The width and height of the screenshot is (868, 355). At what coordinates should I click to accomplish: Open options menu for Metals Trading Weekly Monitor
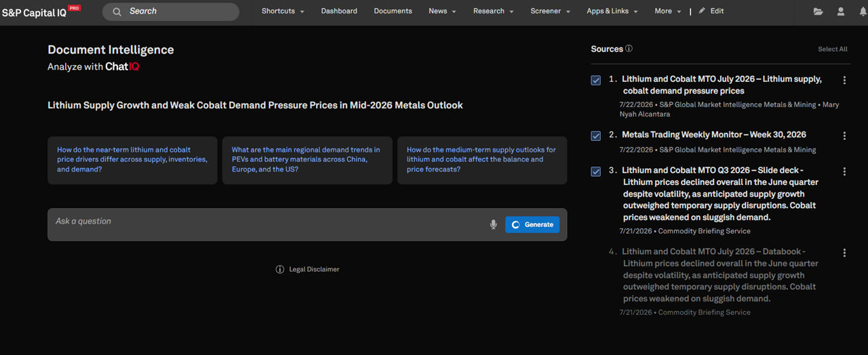coord(844,135)
